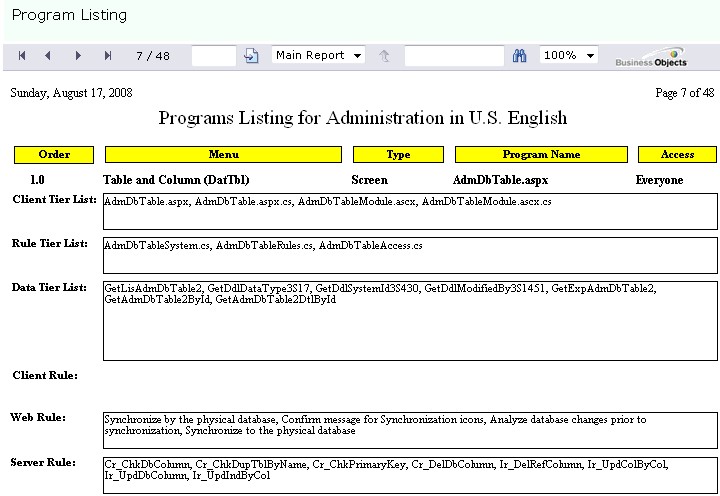This screenshot has width=720, height=496.
Task: Click the 'Screen' type value
Action: tap(370, 180)
